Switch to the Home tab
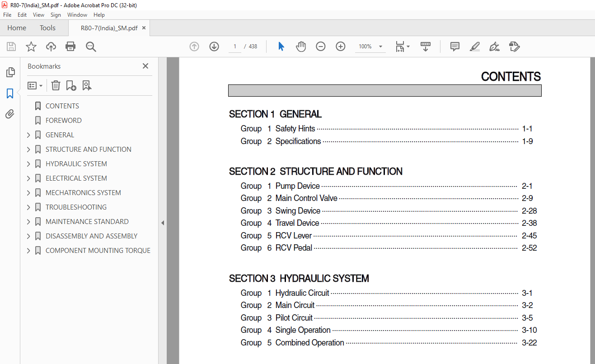 (17, 28)
